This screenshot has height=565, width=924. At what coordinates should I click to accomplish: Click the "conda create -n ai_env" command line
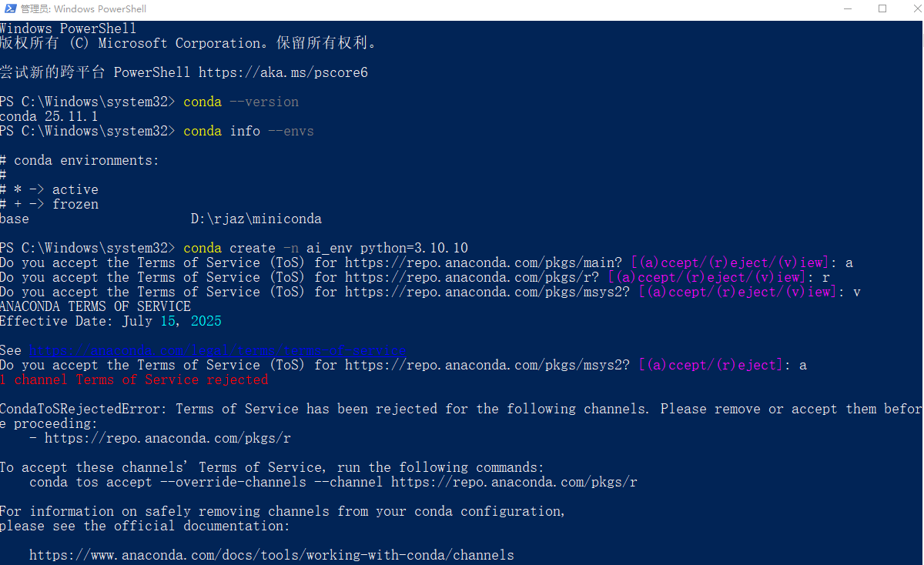[325, 248]
